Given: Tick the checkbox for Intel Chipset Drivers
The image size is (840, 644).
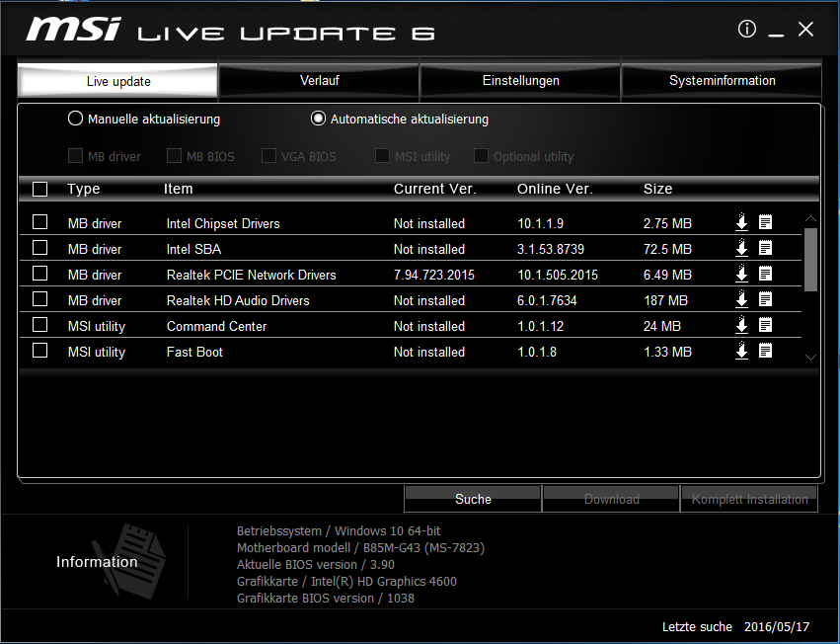Looking at the screenshot, I should coord(39,222).
